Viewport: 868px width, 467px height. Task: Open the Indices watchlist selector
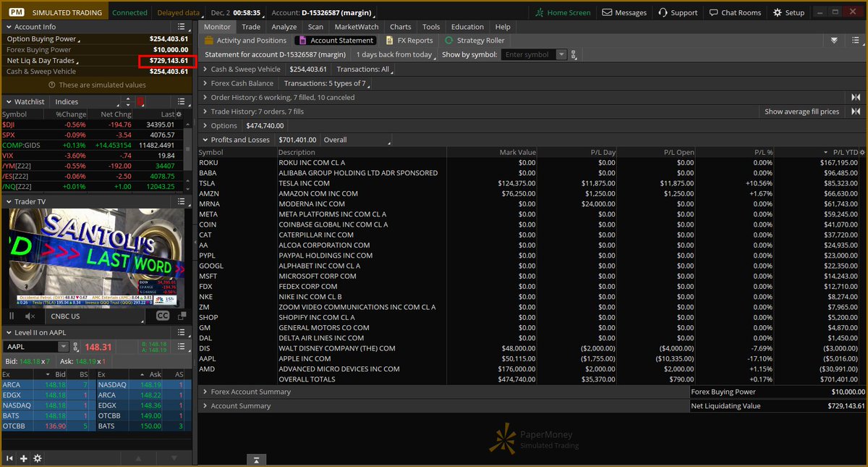click(x=86, y=102)
